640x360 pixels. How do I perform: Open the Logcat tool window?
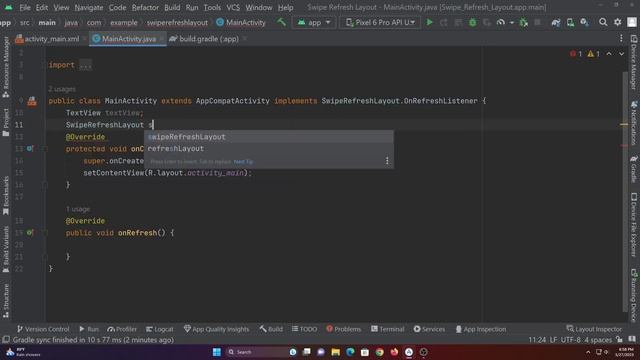(x=160, y=329)
